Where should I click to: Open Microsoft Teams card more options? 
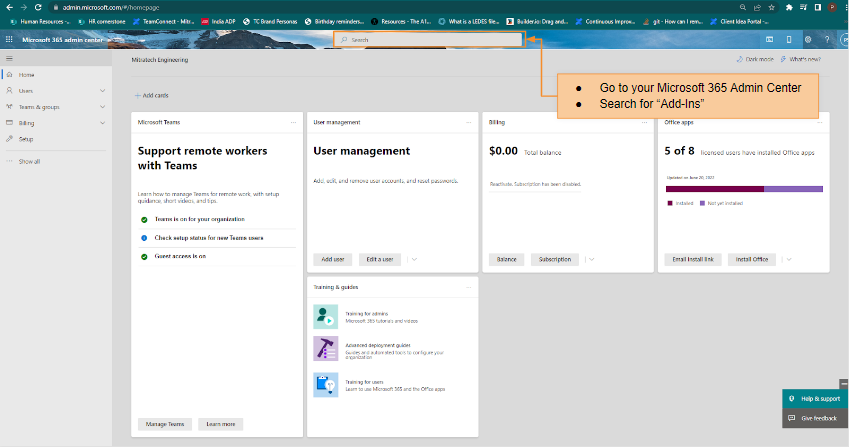pyautogui.click(x=293, y=122)
